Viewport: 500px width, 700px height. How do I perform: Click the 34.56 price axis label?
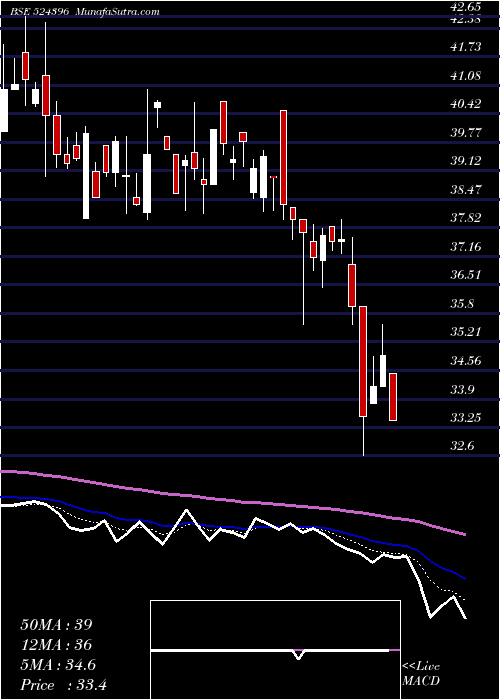(x=465, y=360)
